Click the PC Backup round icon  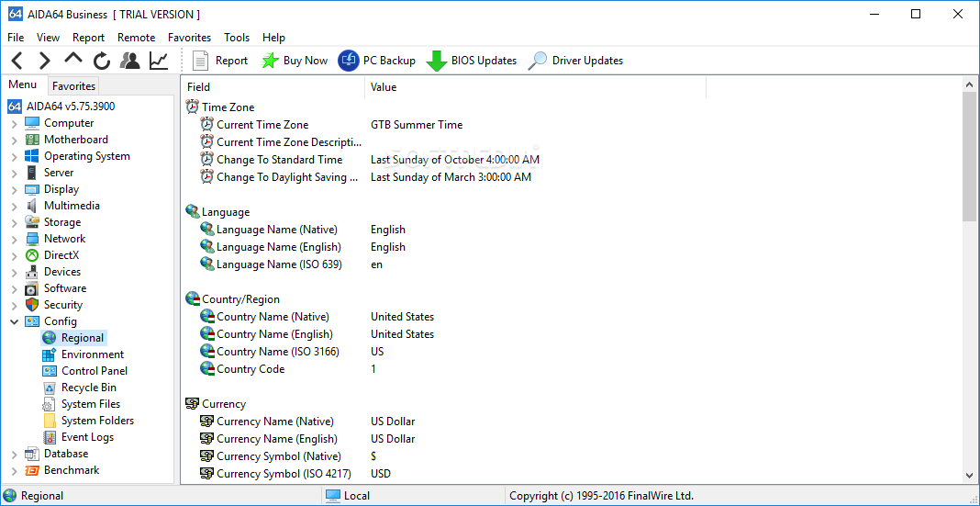(x=349, y=61)
